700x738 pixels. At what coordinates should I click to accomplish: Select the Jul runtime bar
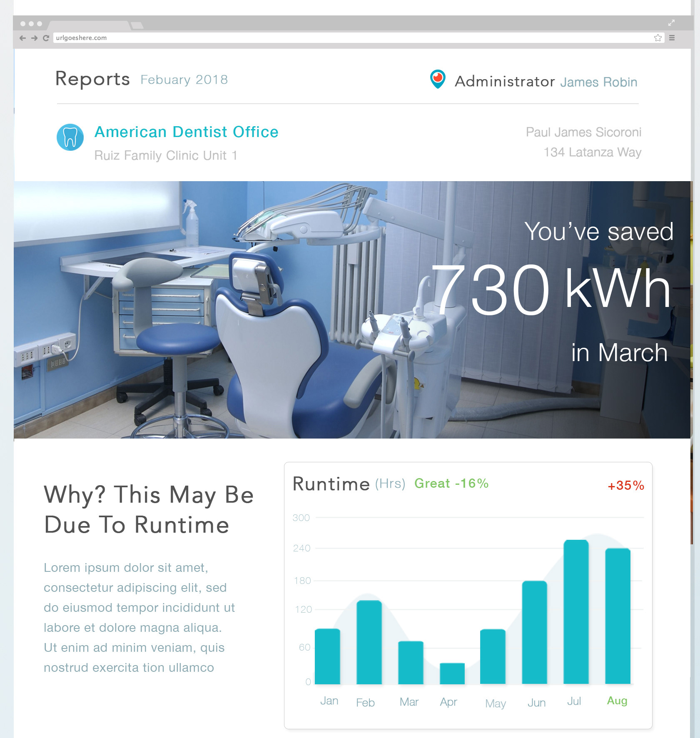pyautogui.click(x=576, y=612)
